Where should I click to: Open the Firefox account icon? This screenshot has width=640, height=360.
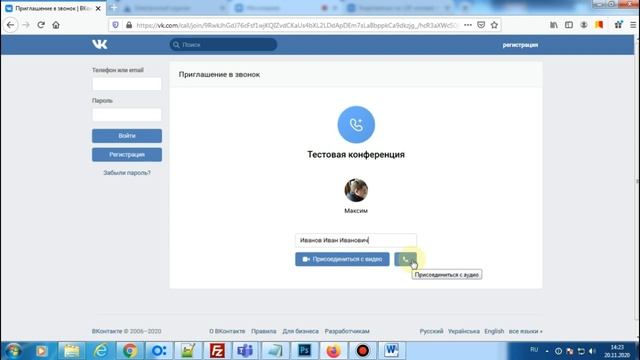[x=584, y=25]
